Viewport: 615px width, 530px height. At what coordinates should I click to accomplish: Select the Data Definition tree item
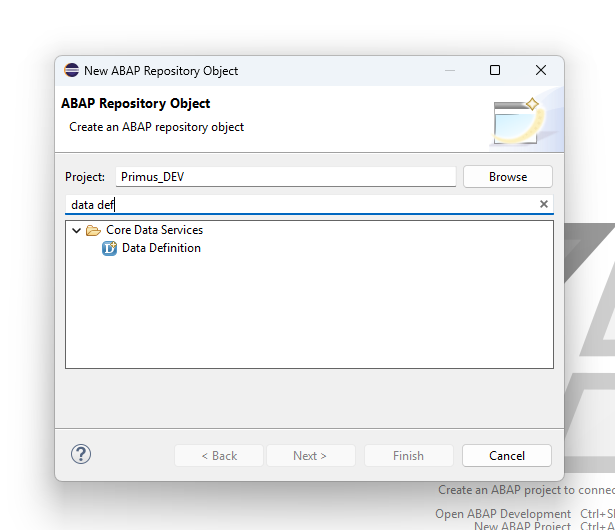161,248
